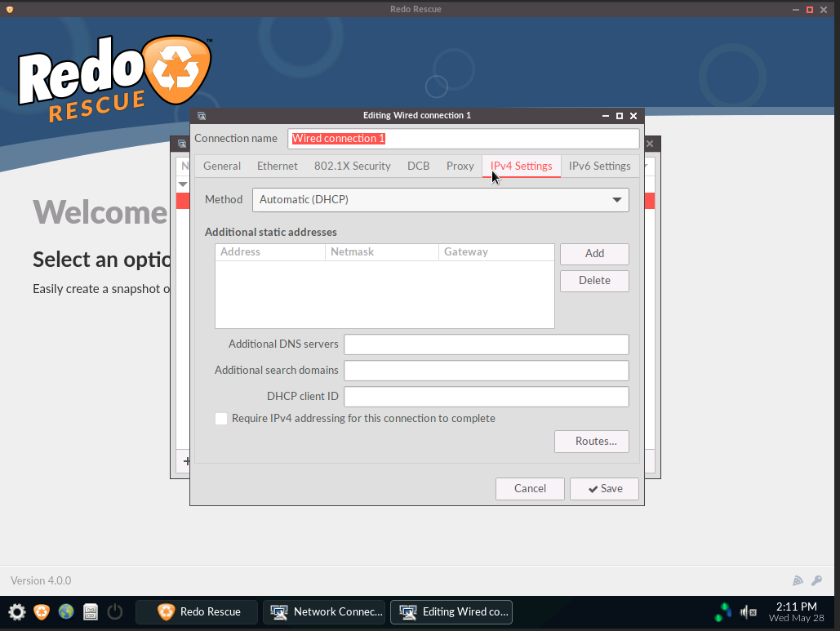Click the network status tray icon

coord(723,611)
